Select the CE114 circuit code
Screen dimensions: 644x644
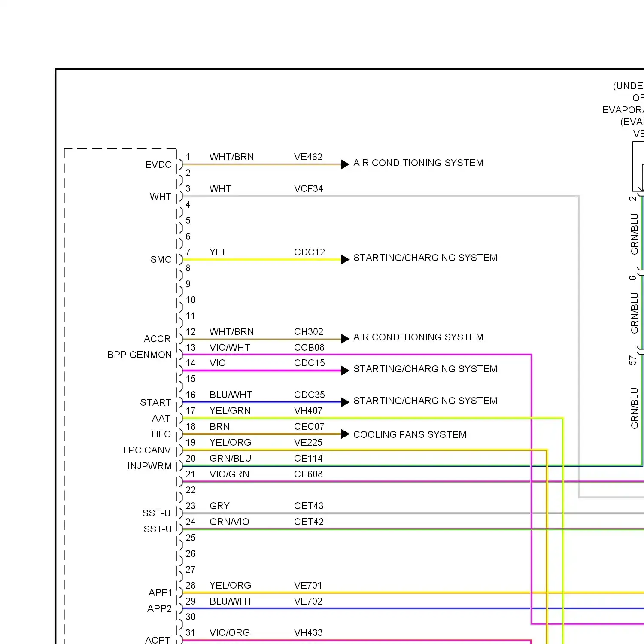point(308,459)
